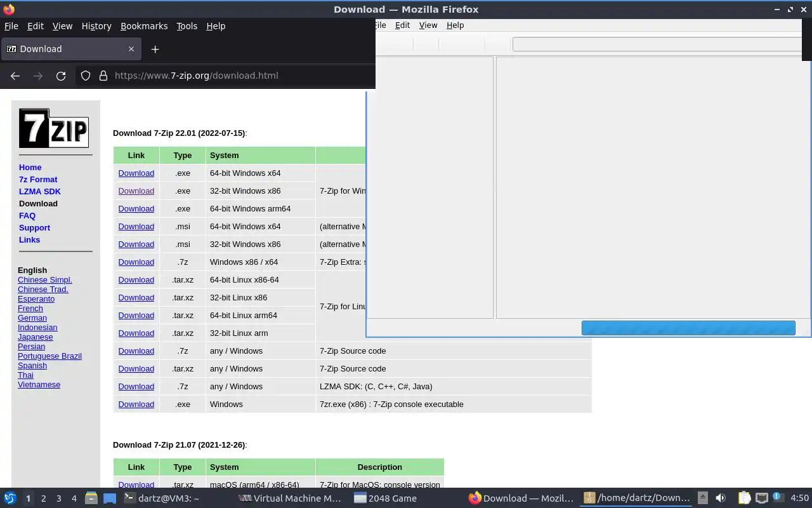Open the network status tray icon
The width and height of the screenshot is (812, 508).
(761, 498)
